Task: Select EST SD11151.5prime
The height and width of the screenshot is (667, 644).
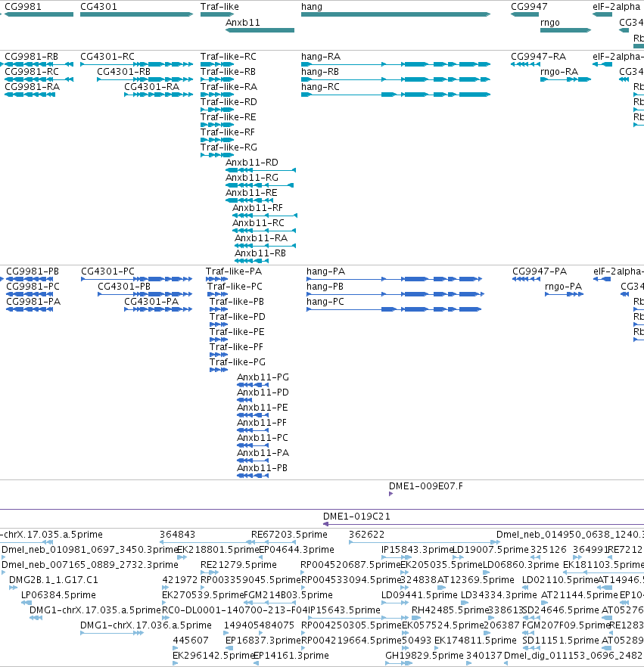Action: pos(532,648)
